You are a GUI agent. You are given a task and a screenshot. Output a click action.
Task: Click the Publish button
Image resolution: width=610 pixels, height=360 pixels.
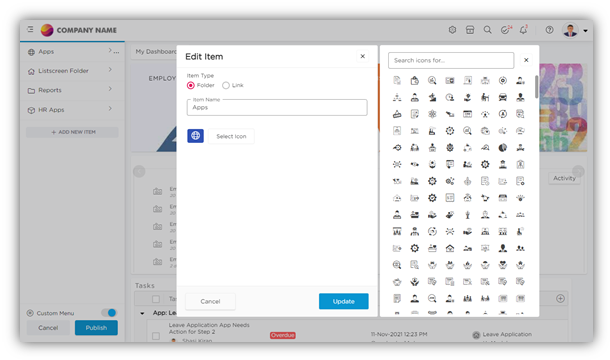pyautogui.click(x=96, y=328)
